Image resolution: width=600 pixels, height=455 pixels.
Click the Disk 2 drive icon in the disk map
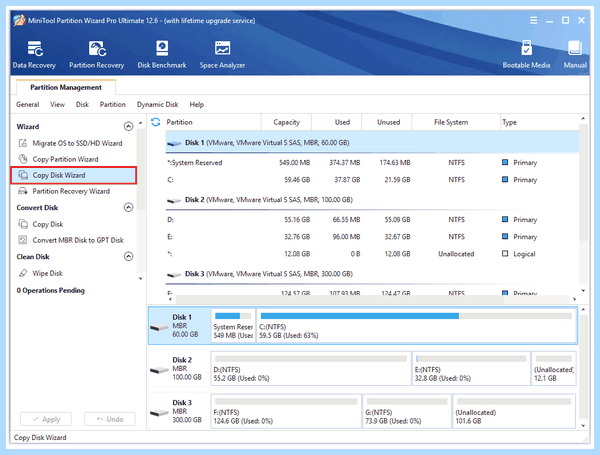(159, 370)
